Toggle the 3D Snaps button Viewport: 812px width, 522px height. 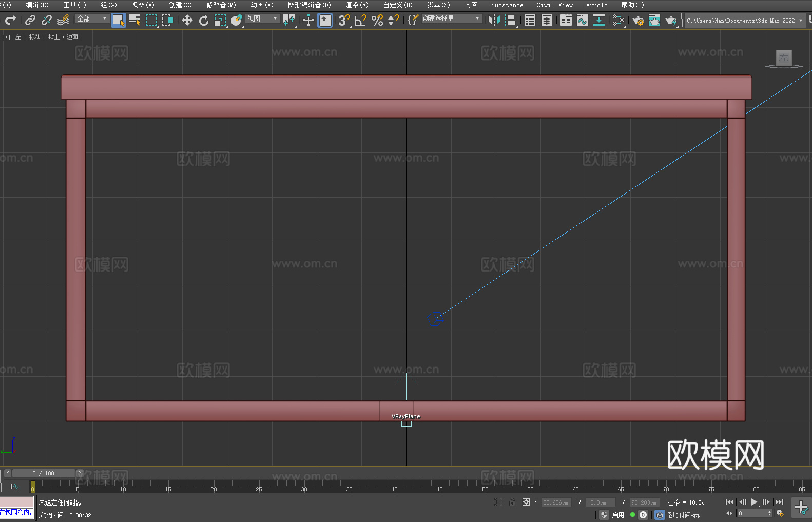coord(344,20)
